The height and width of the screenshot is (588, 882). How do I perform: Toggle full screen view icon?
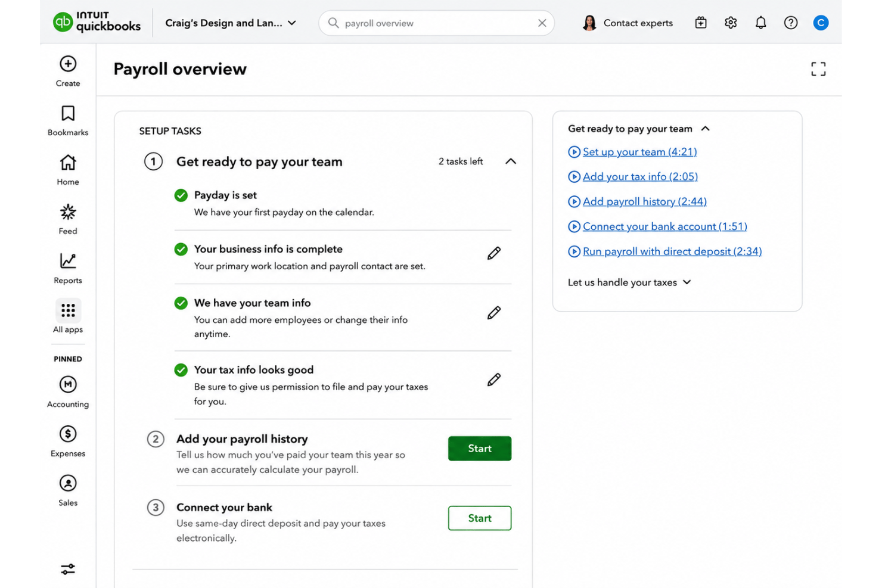818,69
